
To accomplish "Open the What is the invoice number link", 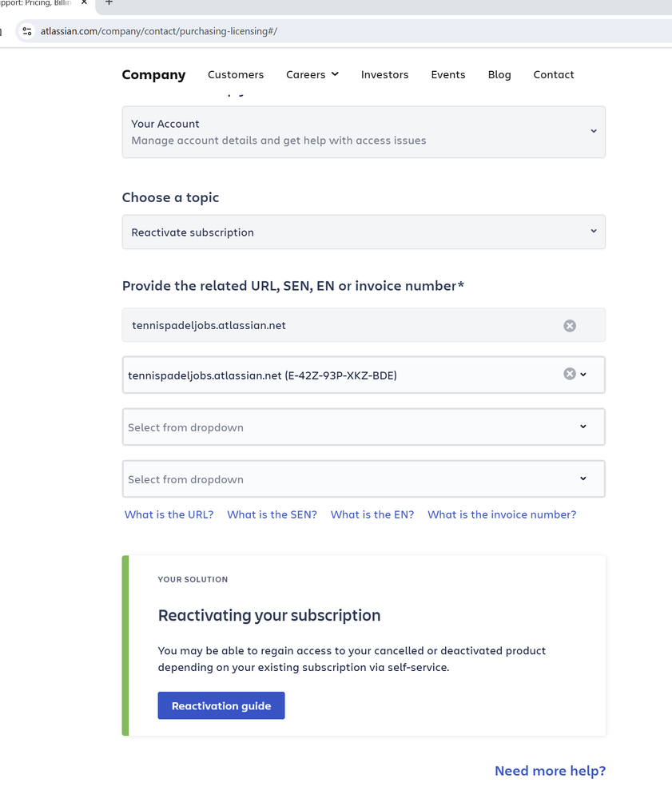I will click(502, 514).
